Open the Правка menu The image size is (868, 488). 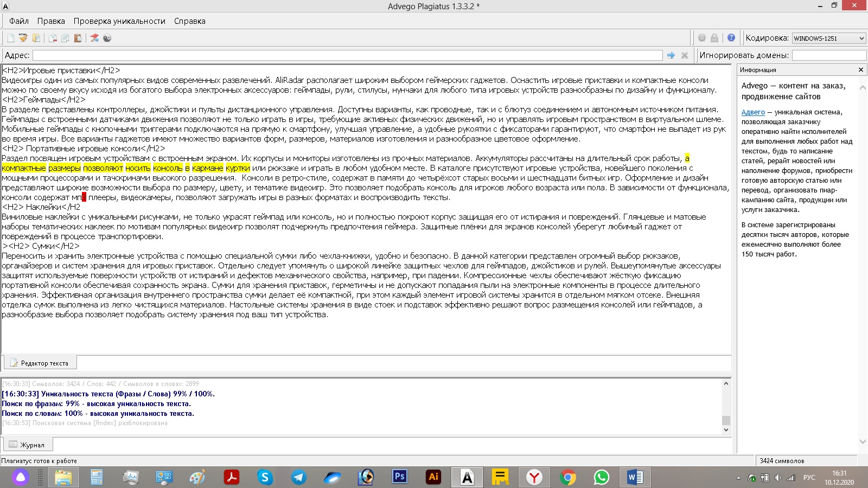click(51, 21)
